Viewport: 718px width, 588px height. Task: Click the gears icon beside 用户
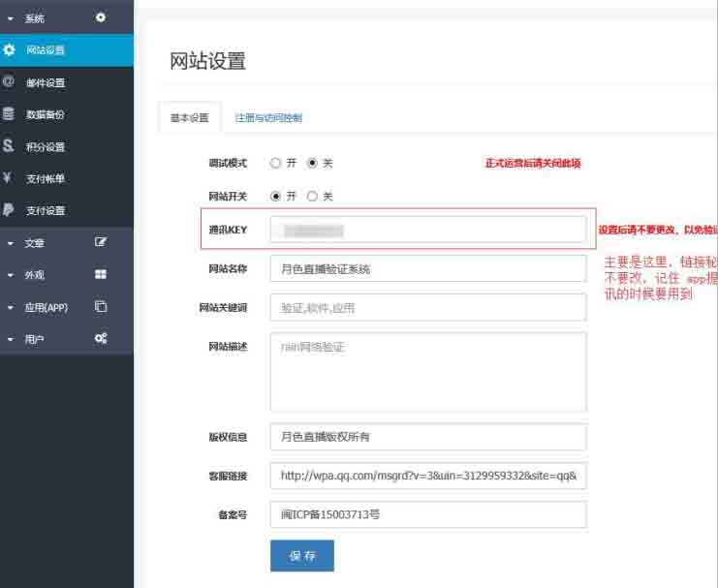(x=101, y=338)
